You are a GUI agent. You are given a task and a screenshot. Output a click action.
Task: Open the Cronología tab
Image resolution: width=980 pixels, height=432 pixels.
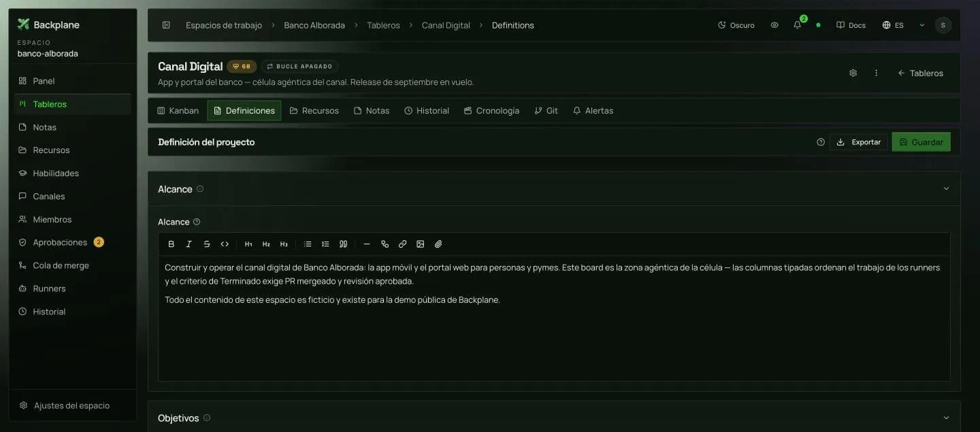(491, 110)
